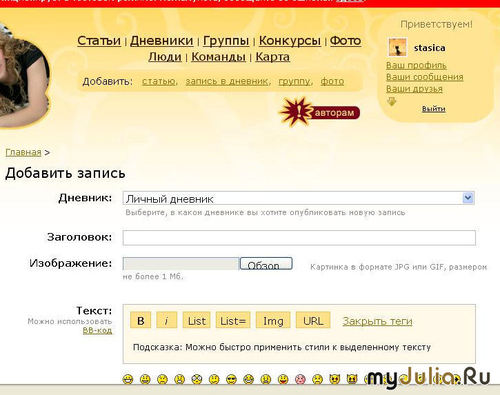Go to the Конкурсы section
The image size is (500, 395).
coord(290,41)
